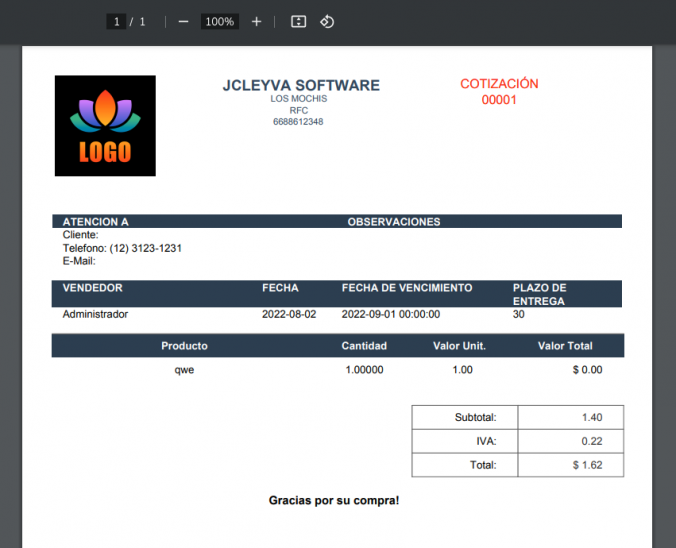
Task: Select the Total amount $ 1.62
Action: [x=590, y=465]
